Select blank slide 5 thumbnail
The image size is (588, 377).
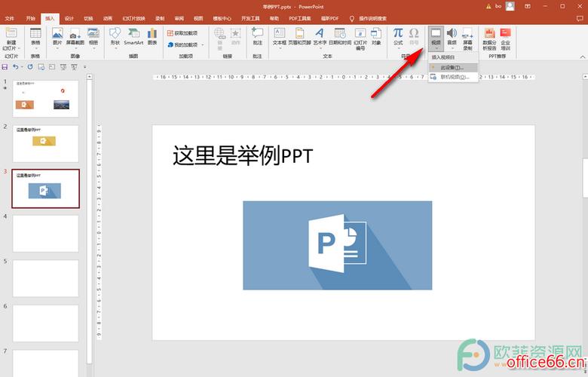(46, 278)
